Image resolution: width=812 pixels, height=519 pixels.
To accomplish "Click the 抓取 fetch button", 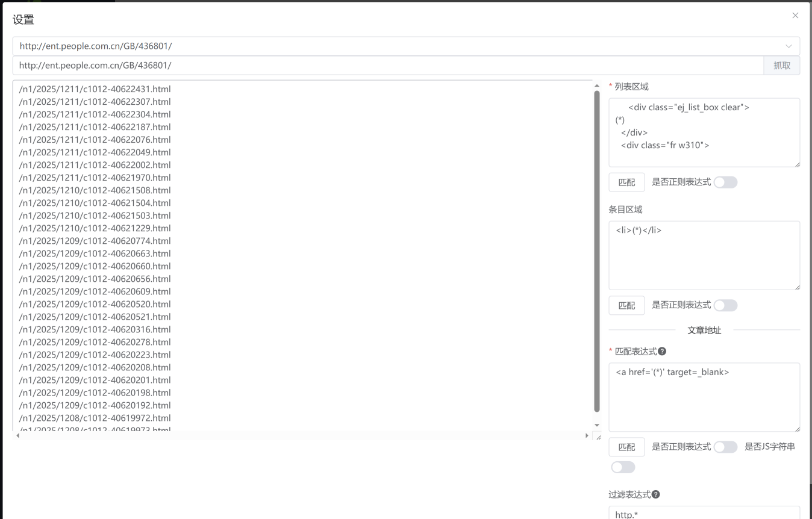I will point(781,66).
